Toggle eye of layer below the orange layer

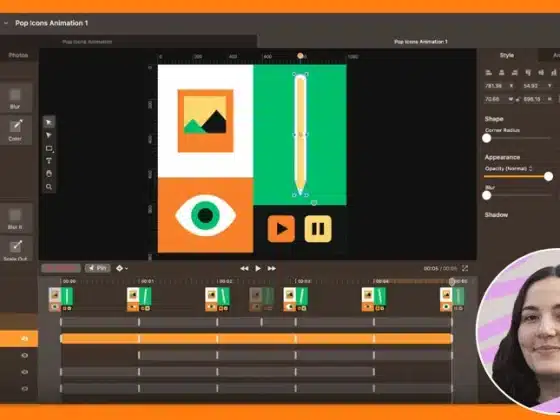[24, 355]
